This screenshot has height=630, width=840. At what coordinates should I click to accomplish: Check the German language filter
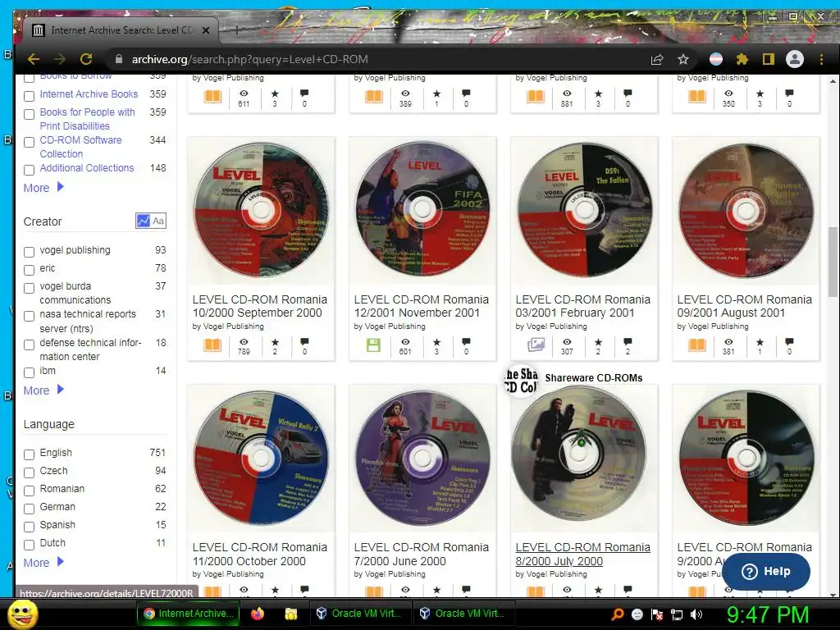coord(30,509)
